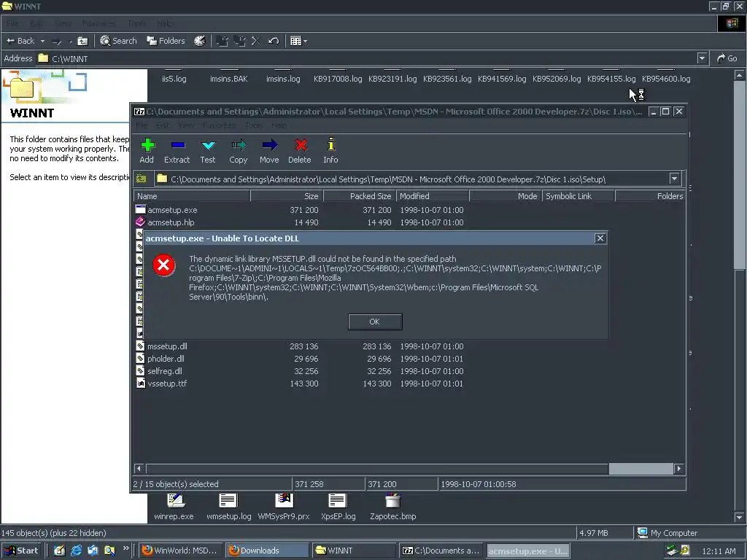
Task: Click the Add icon in 7-Zip toolbar
Action: 147,145
